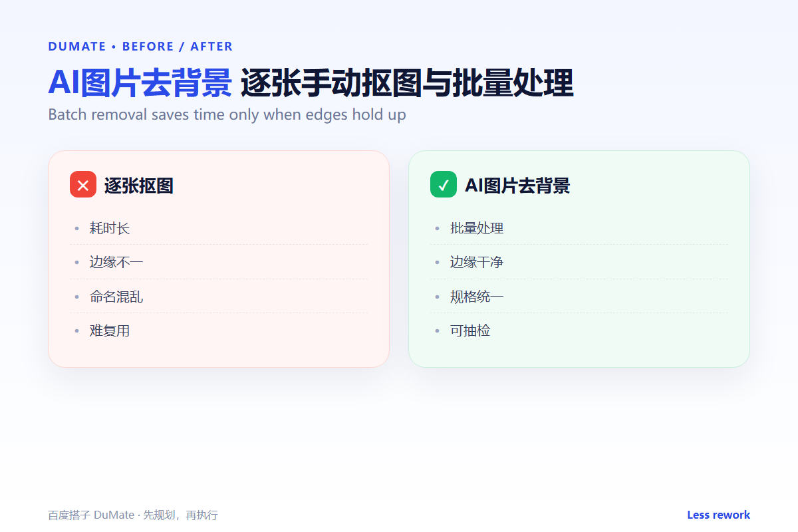Click the 边缘不一 list item
The height and width of the screenshot is (532, 798).
(x=219, y=262)
